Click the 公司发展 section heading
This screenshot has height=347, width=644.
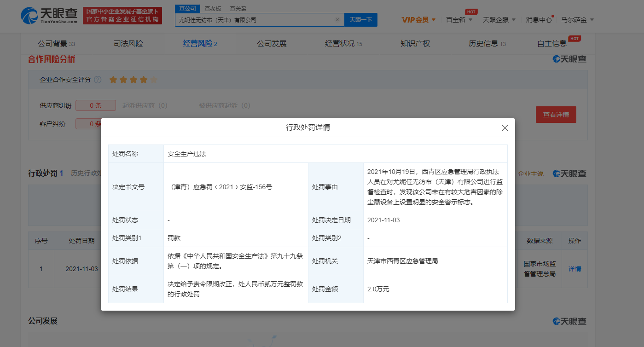(x=43, y=321)
